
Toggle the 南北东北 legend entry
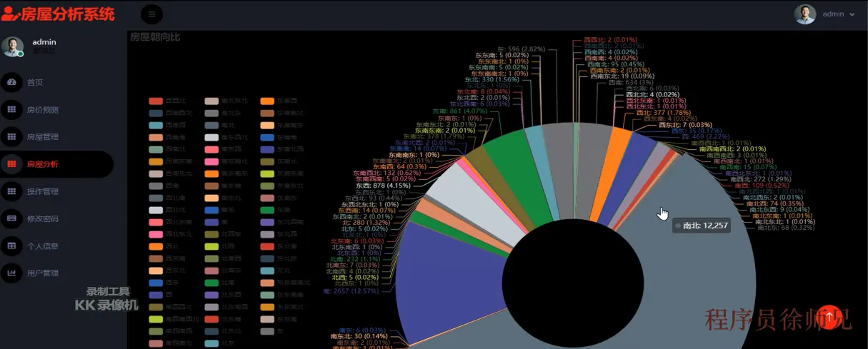[227, 101]
